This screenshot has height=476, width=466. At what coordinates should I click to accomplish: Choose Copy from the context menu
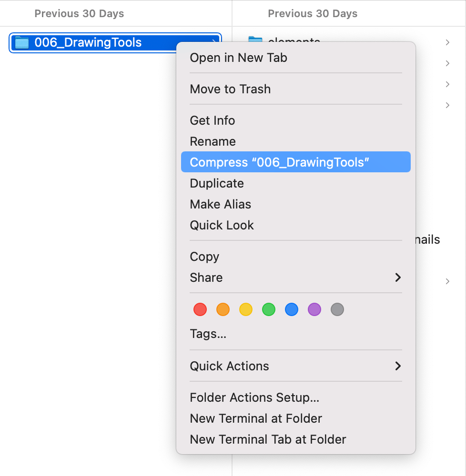coord(295,257)
